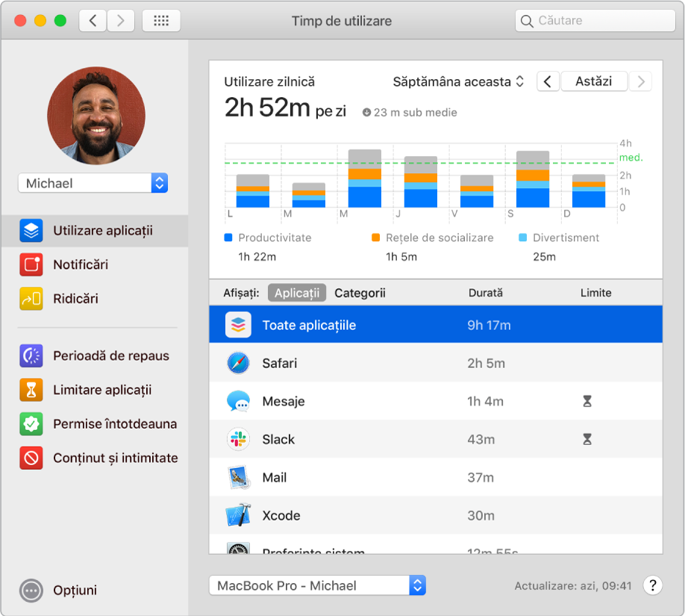Image resolution: width=685 pixels, height=616 pixels.
Task: Click the Astăzi button
Action: [593, 81]
